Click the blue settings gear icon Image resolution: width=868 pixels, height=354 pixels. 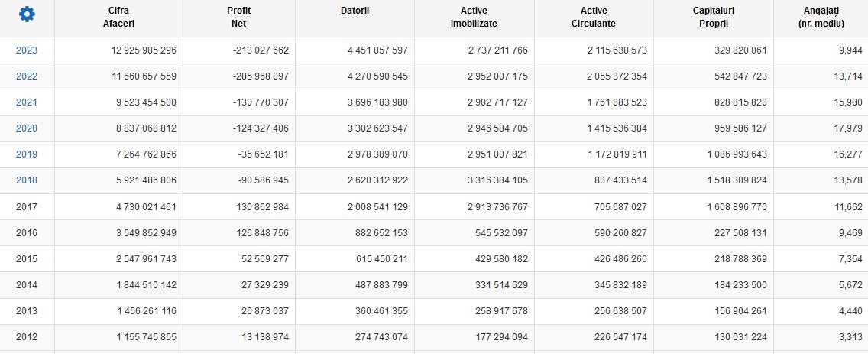pos(27,15)
